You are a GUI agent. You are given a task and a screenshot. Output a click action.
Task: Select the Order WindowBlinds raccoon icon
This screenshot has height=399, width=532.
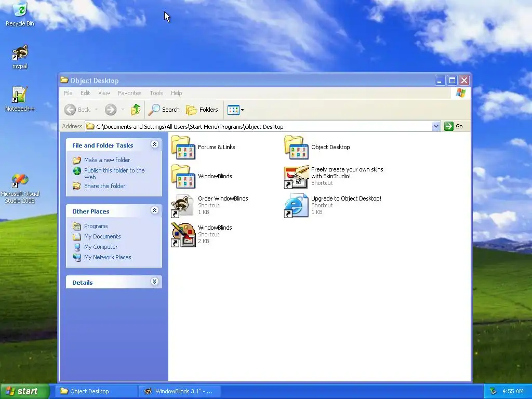coord(183,206)
